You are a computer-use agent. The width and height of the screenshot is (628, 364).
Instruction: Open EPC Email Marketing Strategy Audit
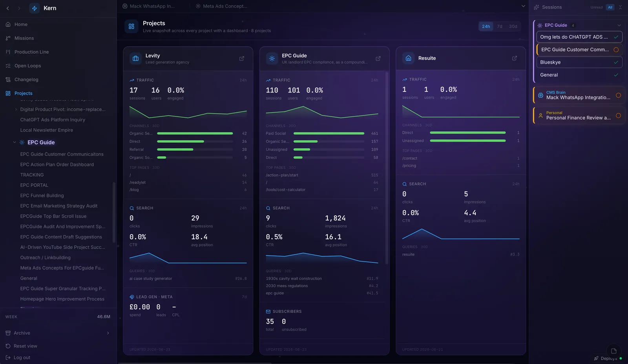(x=59, y=206)
